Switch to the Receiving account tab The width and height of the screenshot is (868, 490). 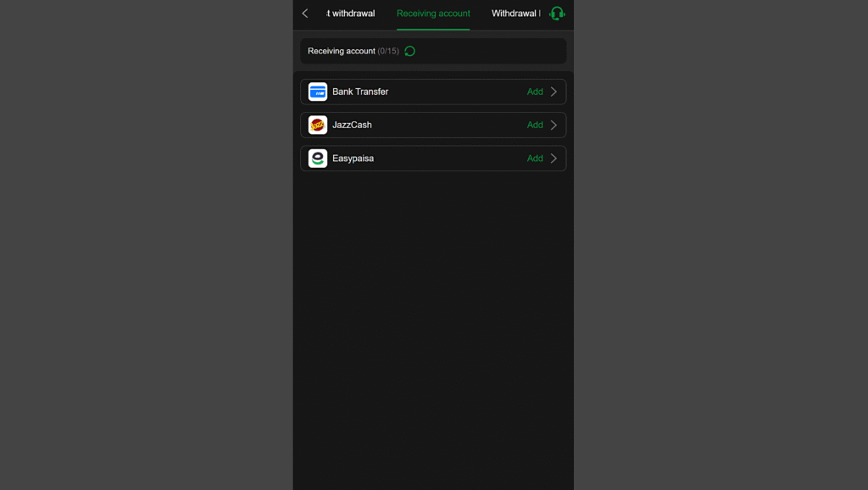(433, 14)
